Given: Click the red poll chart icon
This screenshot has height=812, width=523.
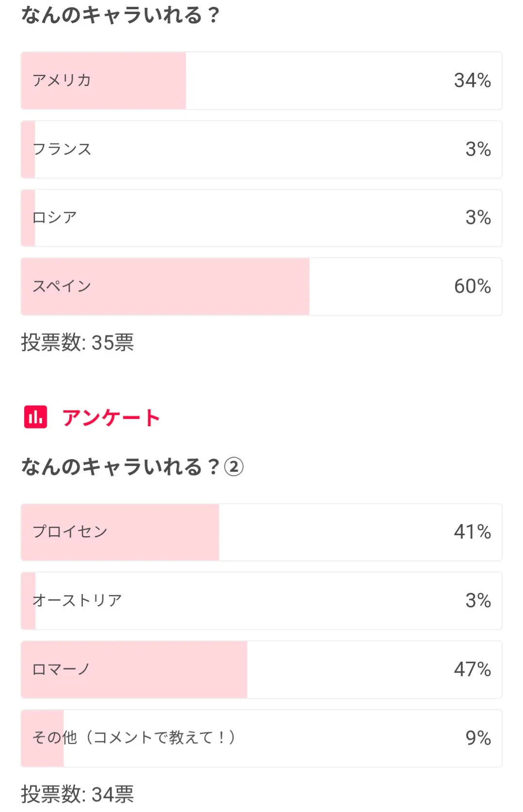Looking at the screenshot, I should pos(35,417).
